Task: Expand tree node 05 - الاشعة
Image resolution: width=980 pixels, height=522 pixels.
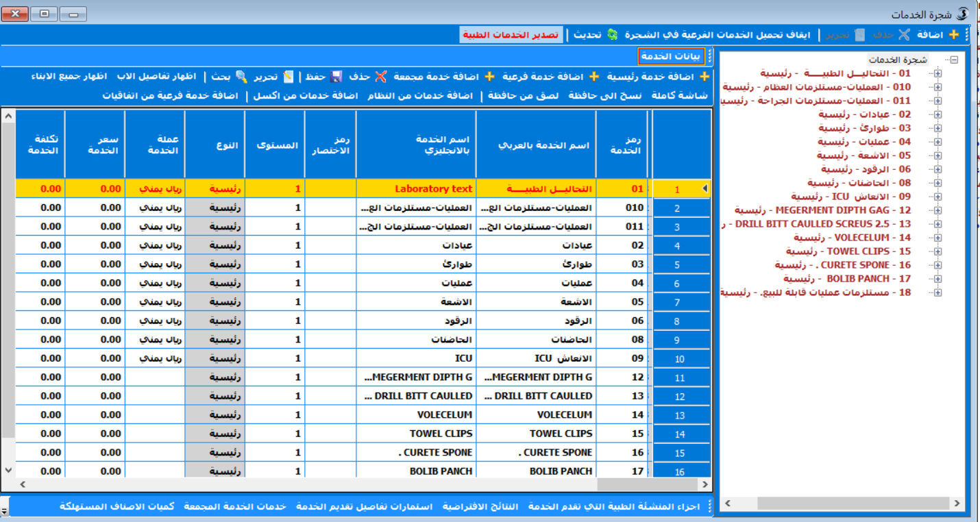Action: pos(938,156)
